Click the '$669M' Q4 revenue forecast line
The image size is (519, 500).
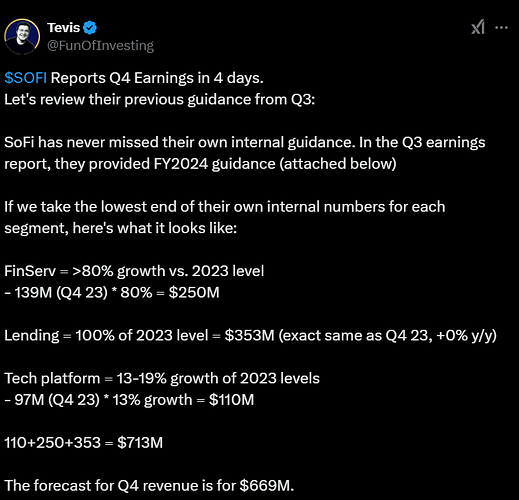149,486
